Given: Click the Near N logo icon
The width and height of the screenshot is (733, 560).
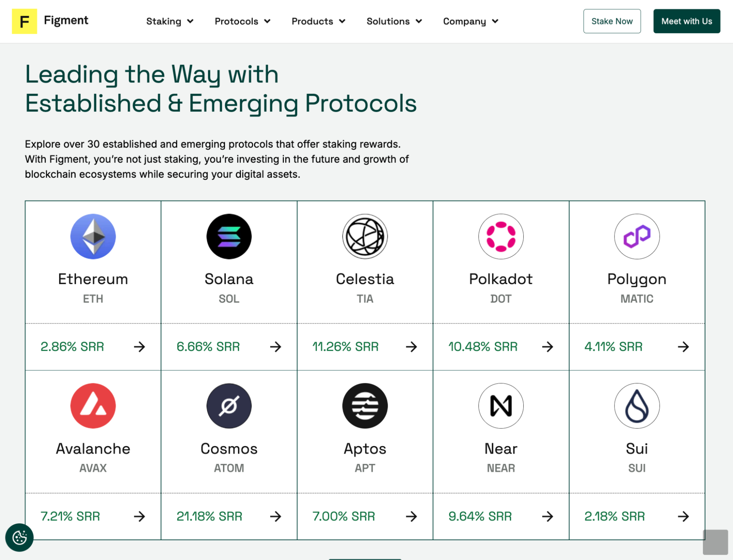Looking at the screenshot, I should pyautogui.click(x=501, y=406).
